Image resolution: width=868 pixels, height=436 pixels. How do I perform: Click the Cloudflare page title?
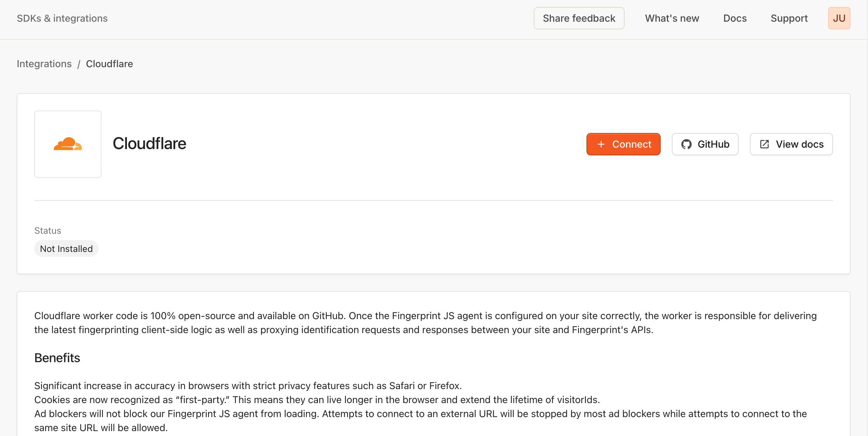pyautogui.click(x=149, y=143)
